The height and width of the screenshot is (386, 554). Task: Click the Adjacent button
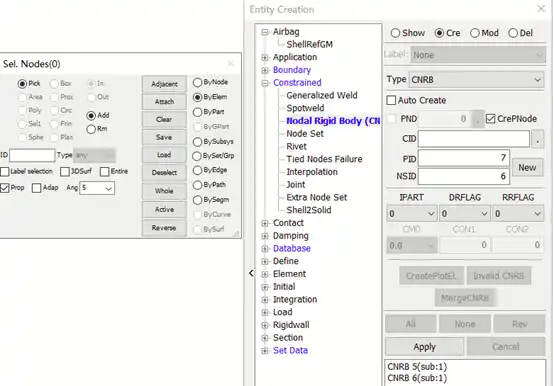click(x=164, y=84)
